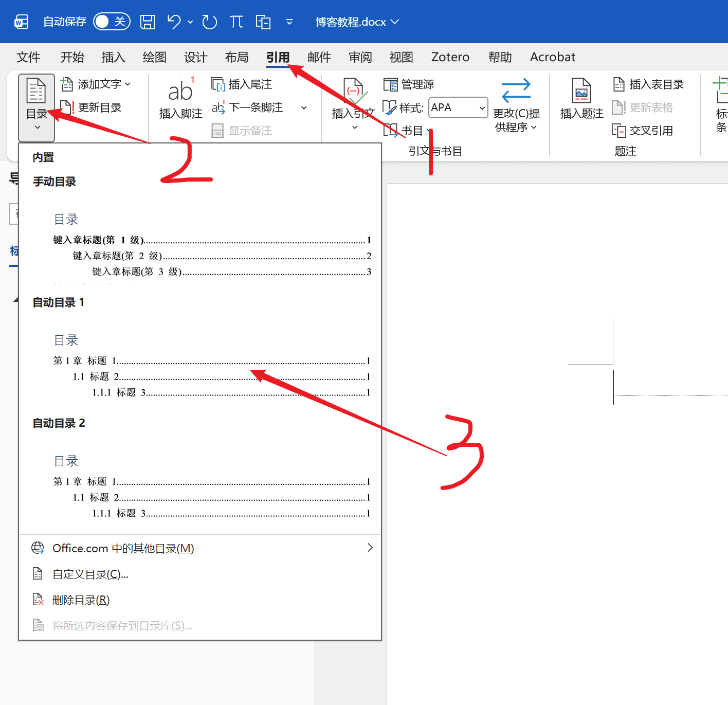Click the Undo arrow icon
This screenshot has width=728, height=705.
tap(174, 22)
